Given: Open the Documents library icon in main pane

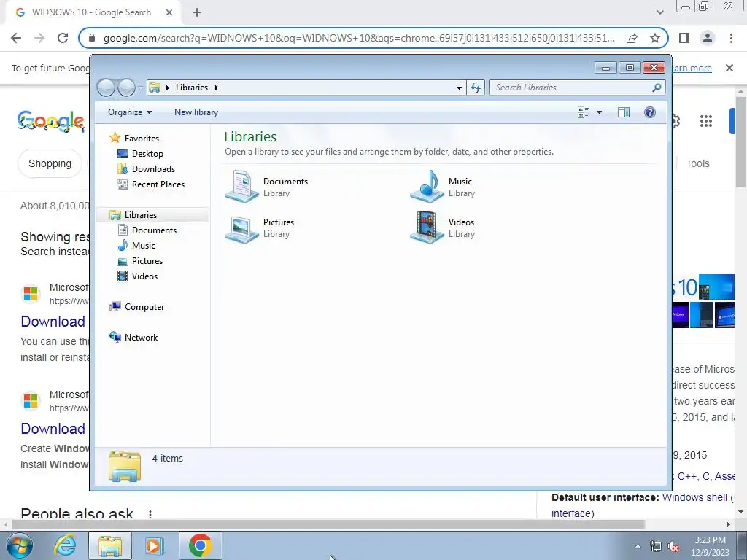Looking at the screenshot, I should 241,187.
